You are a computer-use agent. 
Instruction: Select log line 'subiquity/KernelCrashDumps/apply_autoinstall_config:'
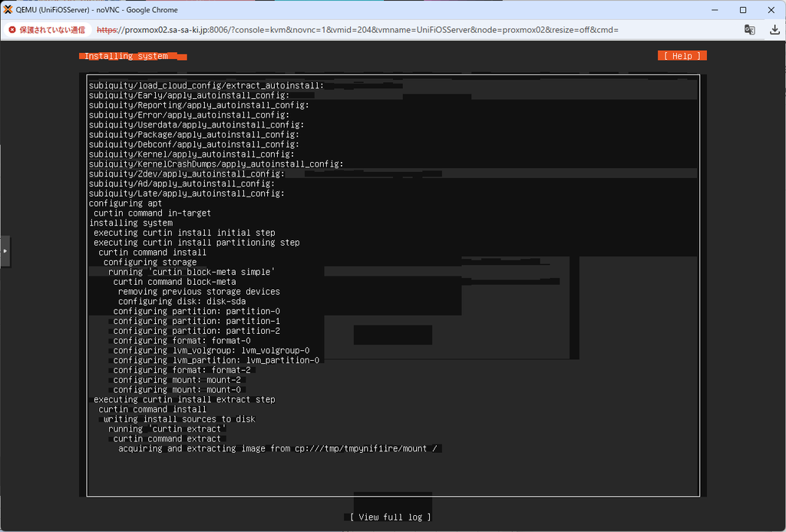click(x=216, y=164)
